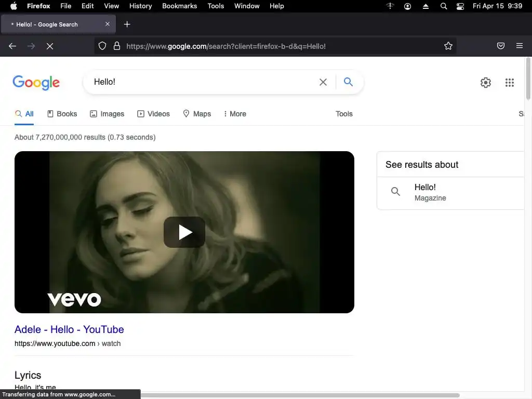This screenshot has height=399, width=532.
Task: Open the Firefox hamburger menu
Action: pyautogui.click(x=520, y=46)
